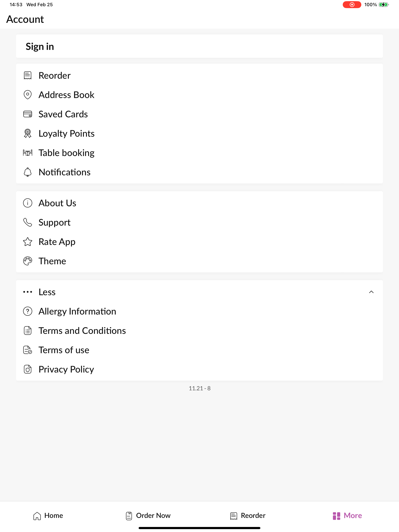Open Address Book location pin icon
Image resolution: width=399 pixels, height=532 pixels.
point(28,95)
